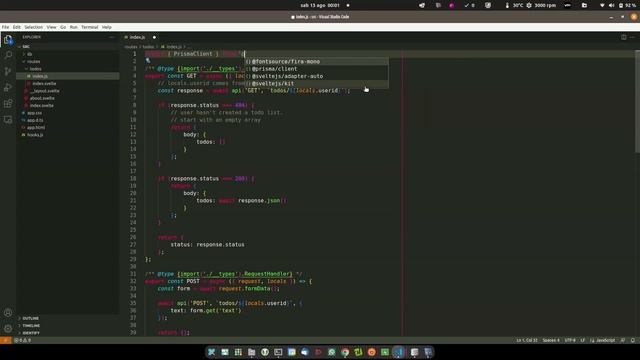Click the UTF-8 encoding in status bar

pos(570,340)
